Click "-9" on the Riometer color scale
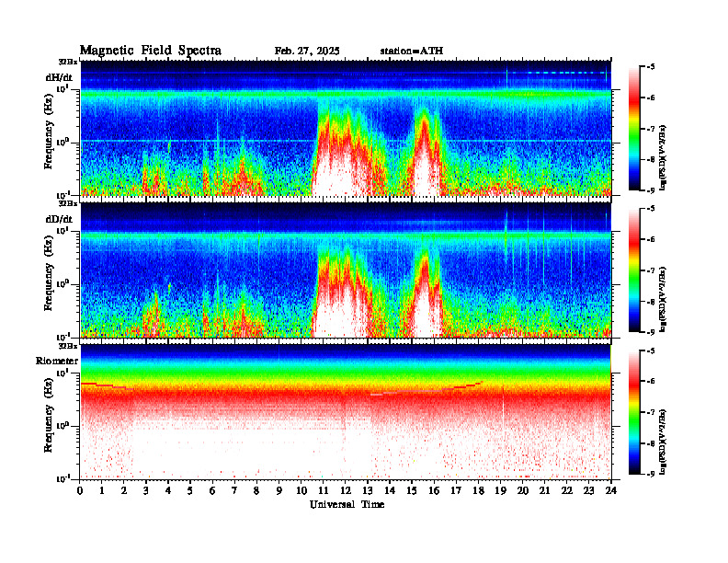The width and height of the screenshot is (728, 563). (652, 474)
